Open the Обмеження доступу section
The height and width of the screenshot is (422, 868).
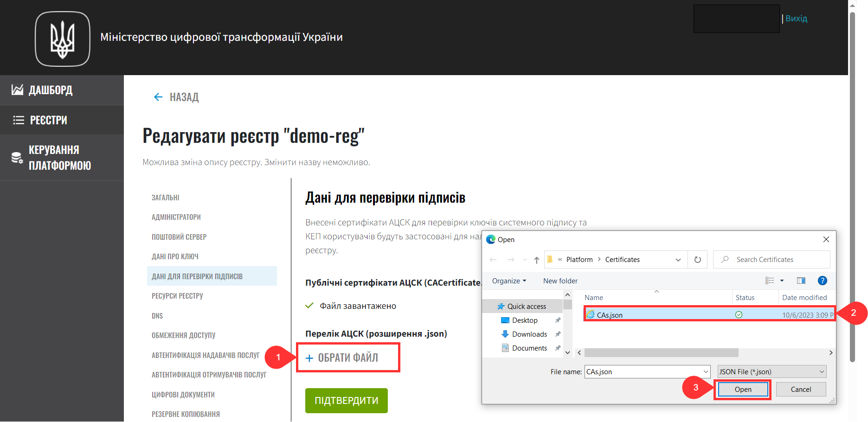click(184, 335)
